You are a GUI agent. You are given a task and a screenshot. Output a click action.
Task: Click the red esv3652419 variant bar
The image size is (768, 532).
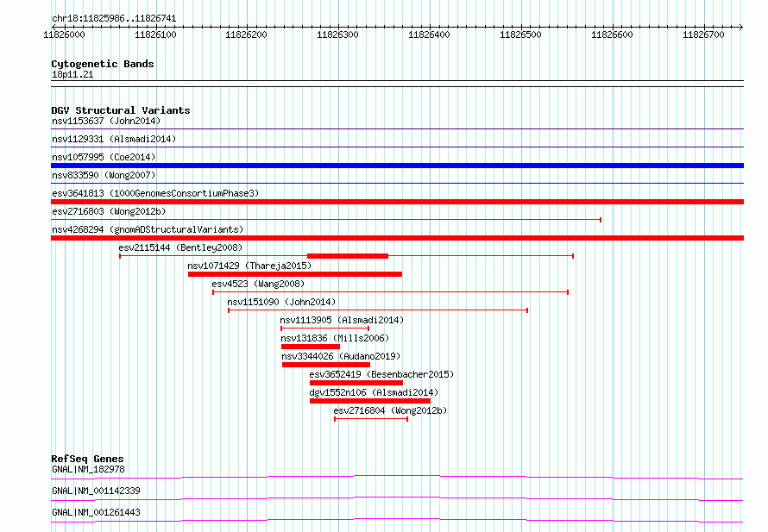click(x=356, y=383)
